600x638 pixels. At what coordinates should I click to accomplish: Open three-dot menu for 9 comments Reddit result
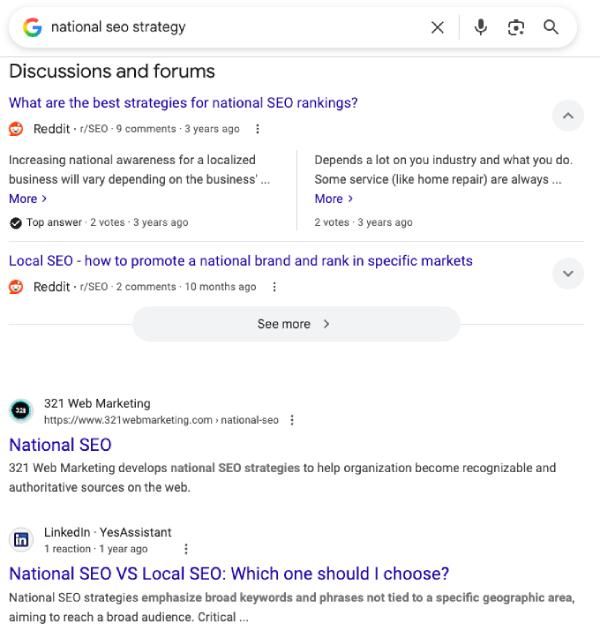(x=257, y=129)
